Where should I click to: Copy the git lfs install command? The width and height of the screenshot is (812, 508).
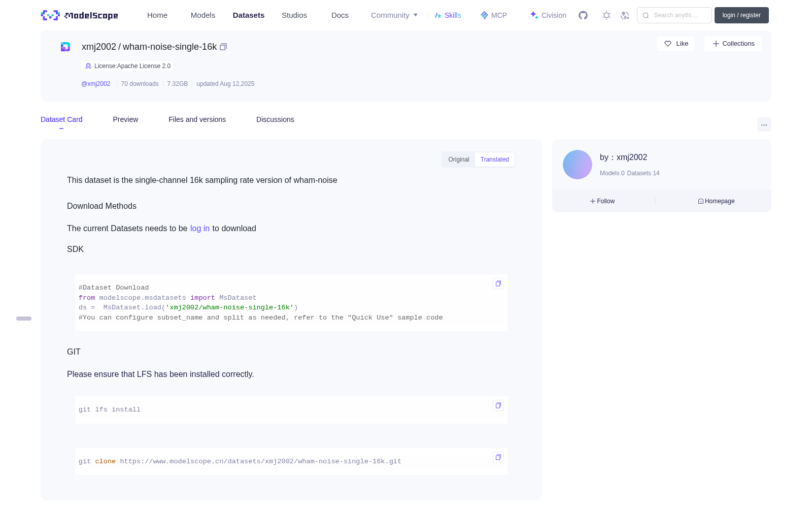(498, 405)
